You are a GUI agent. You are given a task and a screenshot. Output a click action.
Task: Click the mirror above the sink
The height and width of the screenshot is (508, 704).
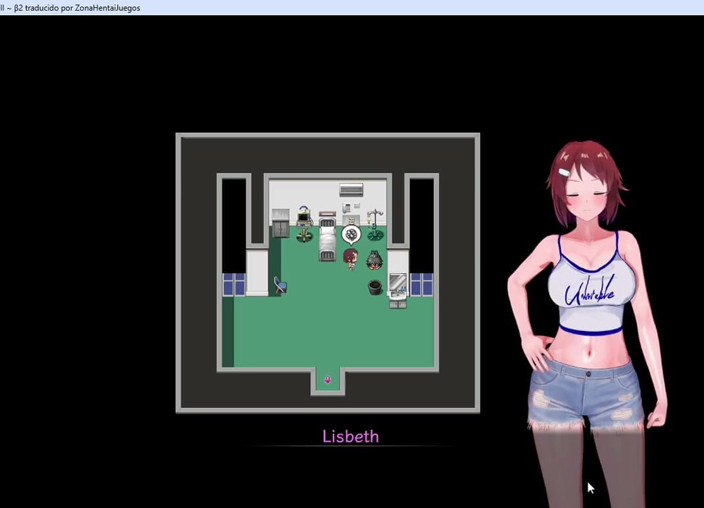click(x=397, y=282)
